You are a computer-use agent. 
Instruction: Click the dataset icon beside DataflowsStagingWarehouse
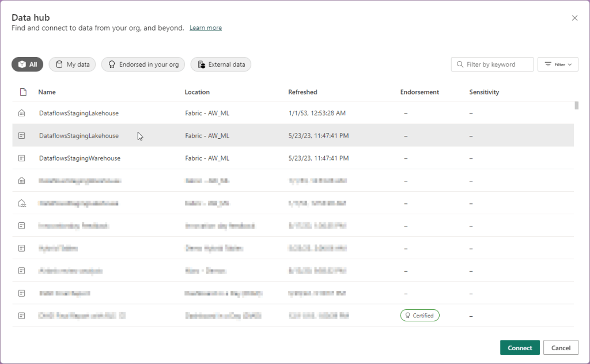click(22, 158)
